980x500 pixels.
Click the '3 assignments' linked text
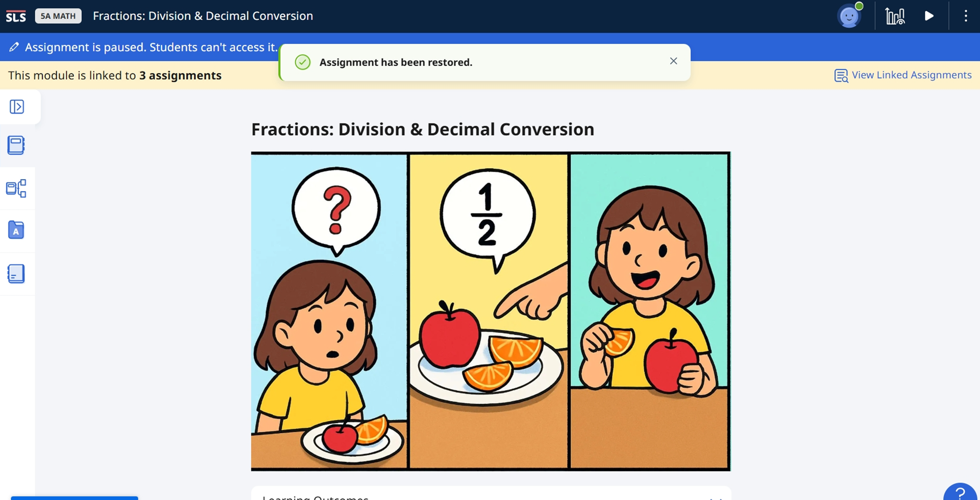tap(180, 75)
